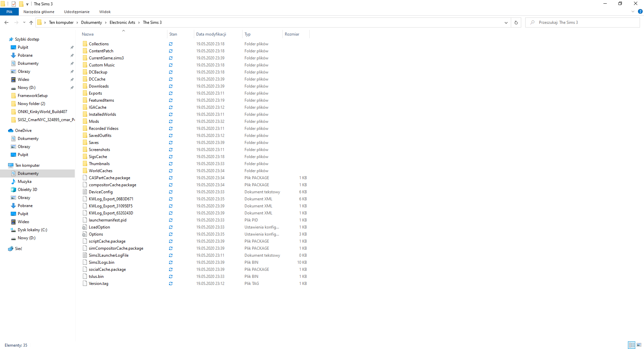Open Obiekty 3D under Ten komputer
Image resolution: width=644 pixels, height=349 pixels.
point(28,190)
